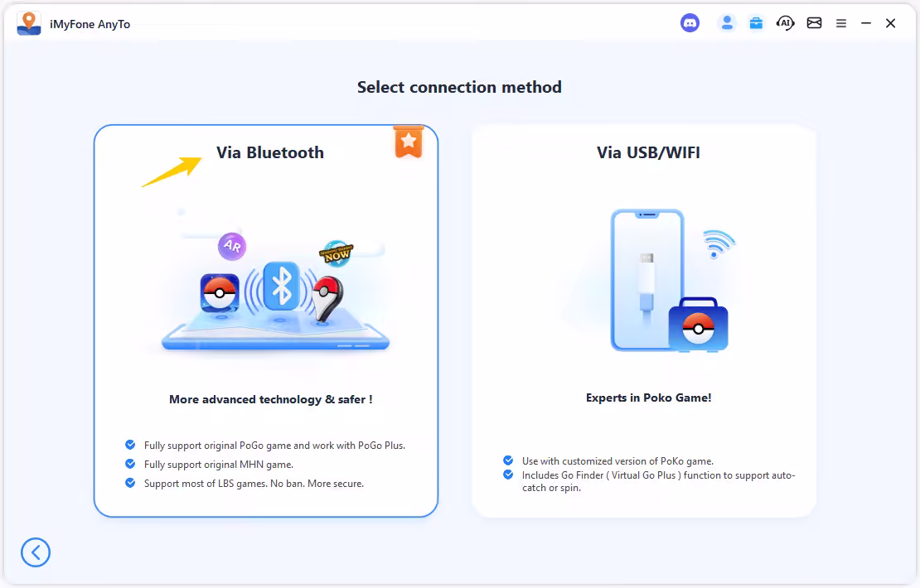This screenshot has width=920, height=588.
Task: Click the Bluetooth symbol illustration
Action: [283, 284]
